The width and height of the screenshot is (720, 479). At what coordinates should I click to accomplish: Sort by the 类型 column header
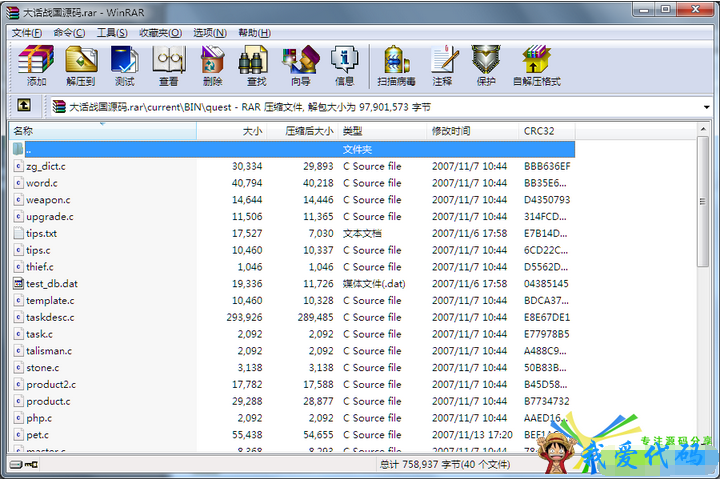[x=382, y=131]
